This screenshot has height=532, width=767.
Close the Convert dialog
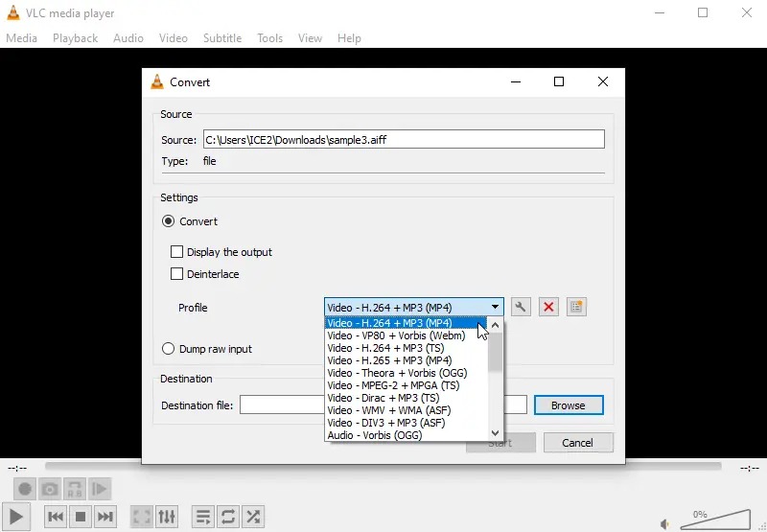(x=603, y=81)
